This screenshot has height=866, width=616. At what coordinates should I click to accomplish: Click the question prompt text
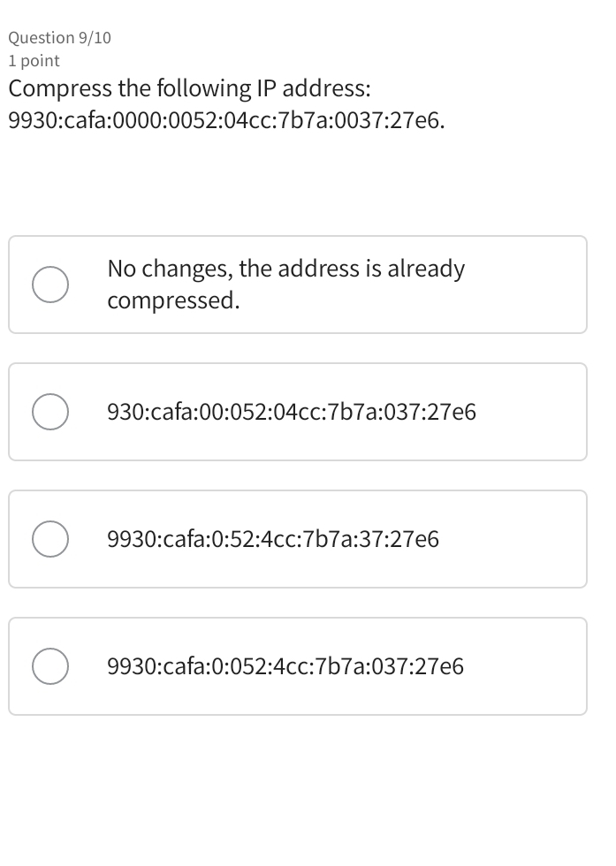[x=189, y=89]
